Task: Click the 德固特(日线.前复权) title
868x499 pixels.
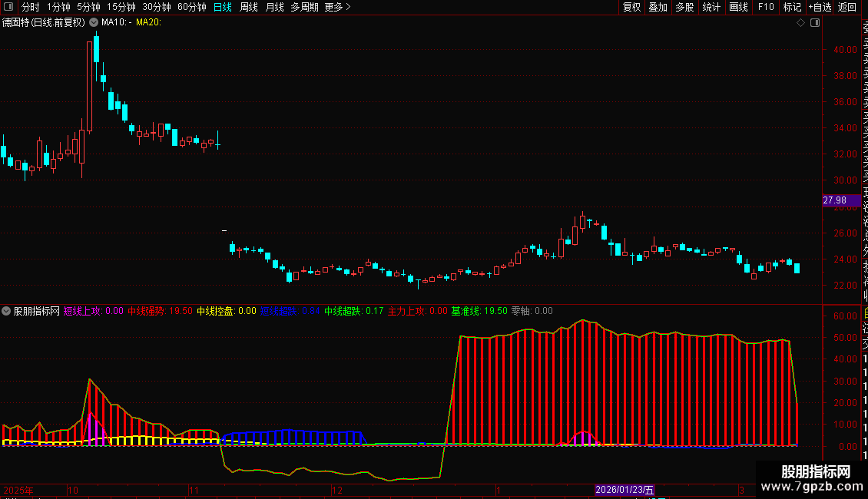Action: click(44, 22)
